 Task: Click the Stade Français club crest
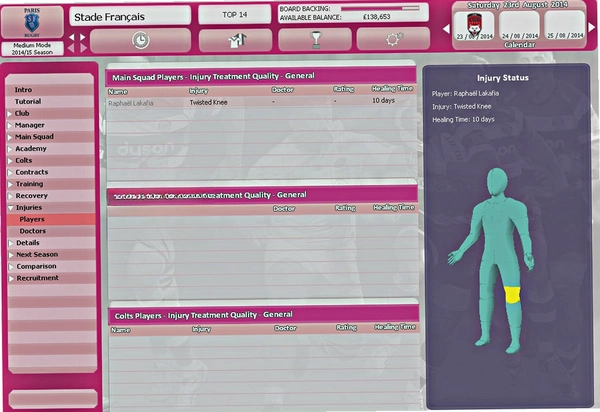32,23
